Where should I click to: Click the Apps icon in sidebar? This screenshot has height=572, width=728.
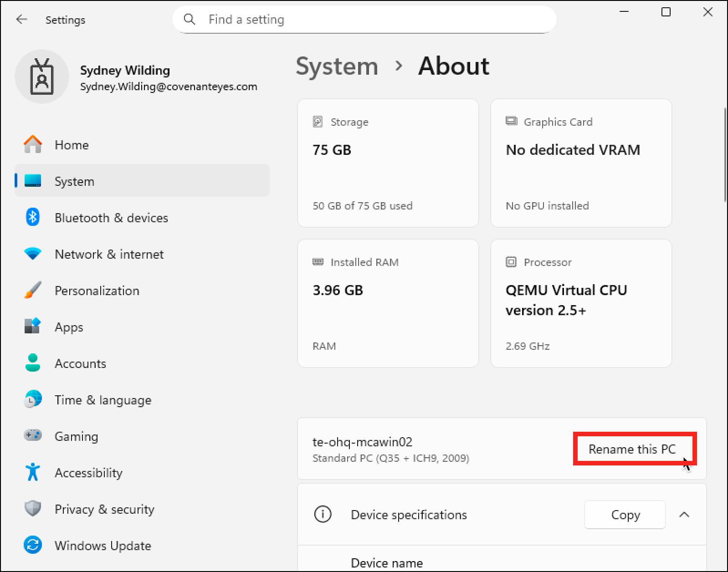pos(33,327)
